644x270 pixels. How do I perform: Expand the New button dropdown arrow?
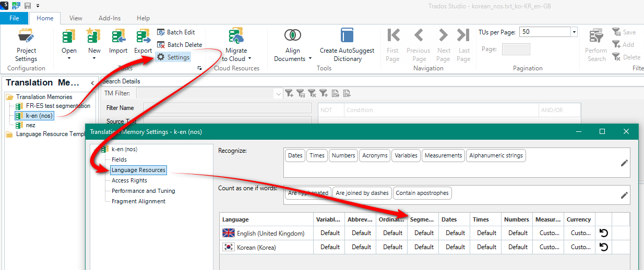coord(94,58)
